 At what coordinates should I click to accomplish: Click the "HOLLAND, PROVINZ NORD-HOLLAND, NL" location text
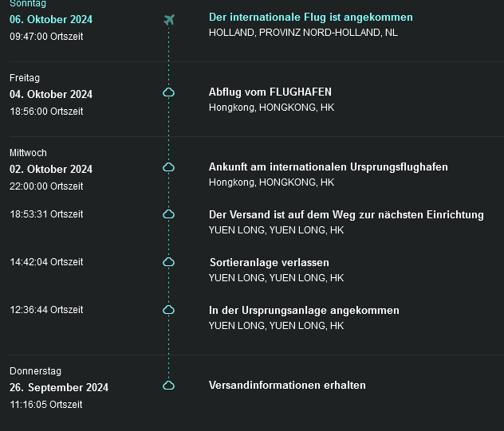(303, 33)
